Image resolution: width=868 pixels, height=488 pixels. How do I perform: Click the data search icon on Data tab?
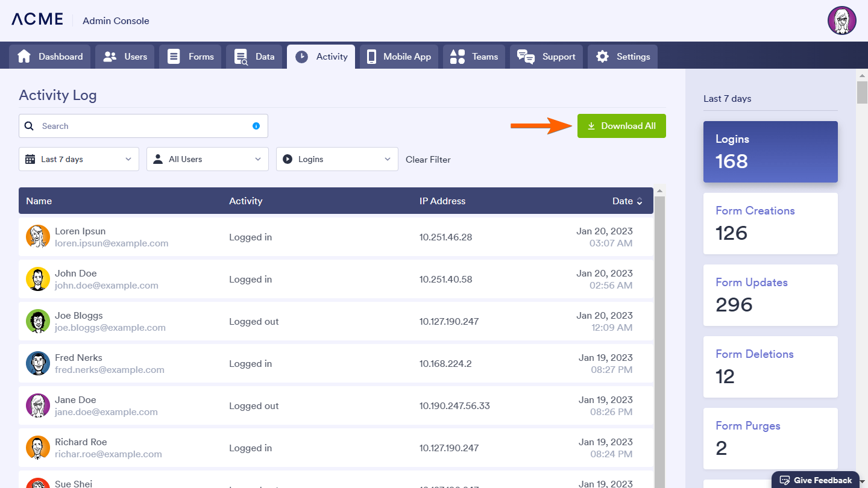241,57
